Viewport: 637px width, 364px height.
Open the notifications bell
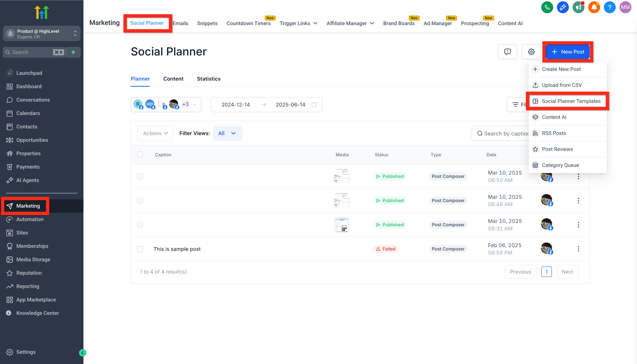coord(594,7)
